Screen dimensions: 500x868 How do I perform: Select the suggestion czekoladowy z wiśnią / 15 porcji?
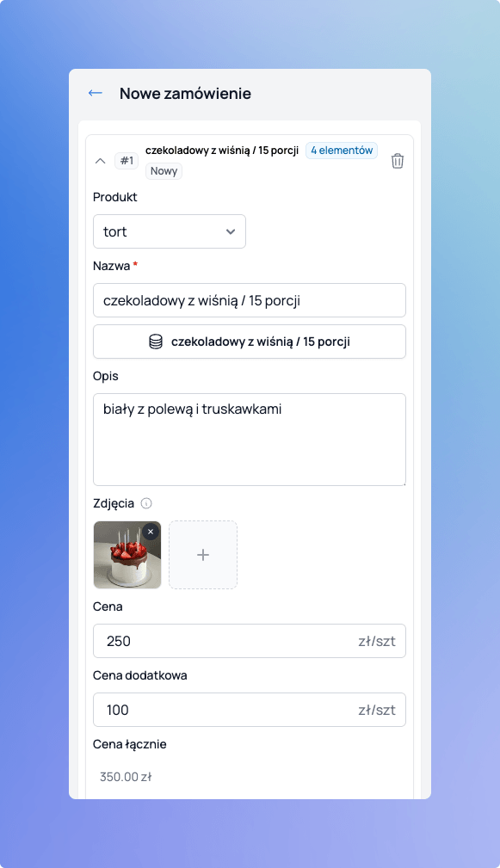pos(249,342)
